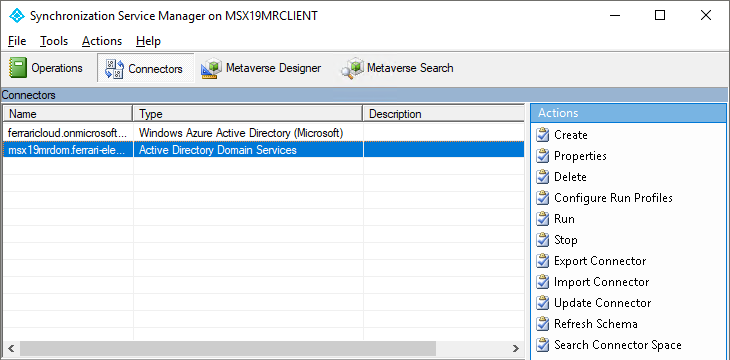
Task: Open the Help menu
Action: click(149, 41)
